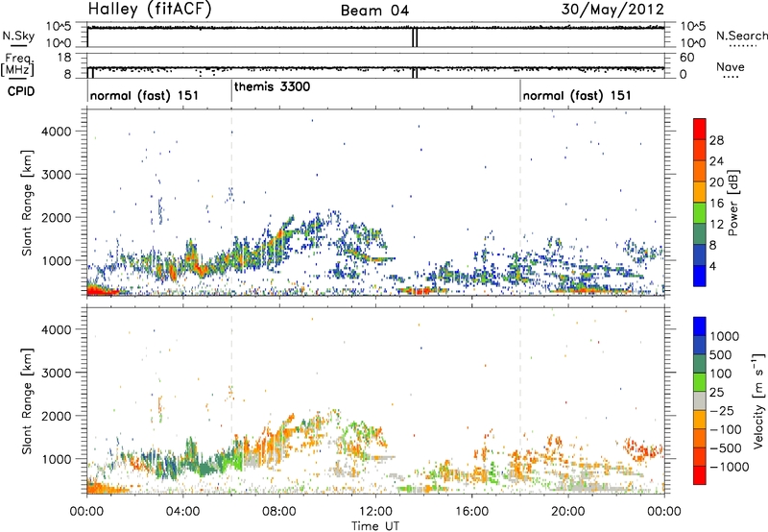This screenshot has width=768, height=532.
Task: Click the "500" tick on Velocity colorbar
Action: click(x=721, y=355)
